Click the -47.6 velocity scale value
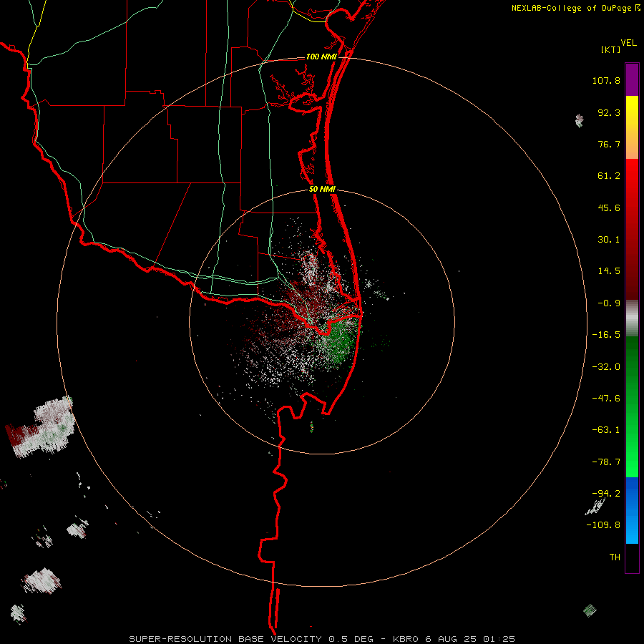644x644 pixels. (606, 399)
